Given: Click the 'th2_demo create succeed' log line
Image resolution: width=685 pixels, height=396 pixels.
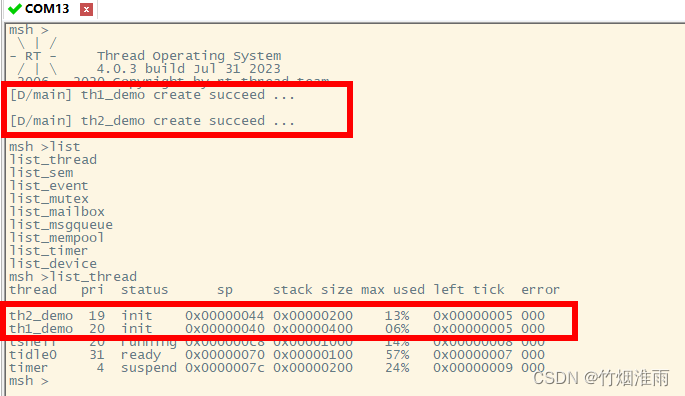Looking at the screenshot, I should (152, 121).
